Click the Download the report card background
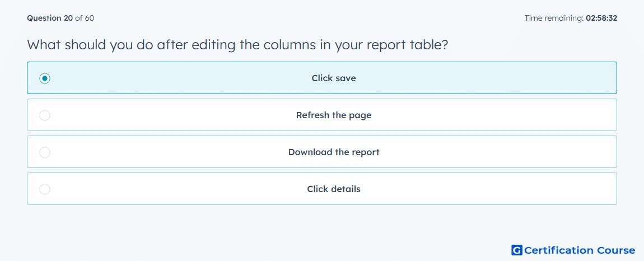The height and width of the screenshot is (261, 644). point(322,152)
